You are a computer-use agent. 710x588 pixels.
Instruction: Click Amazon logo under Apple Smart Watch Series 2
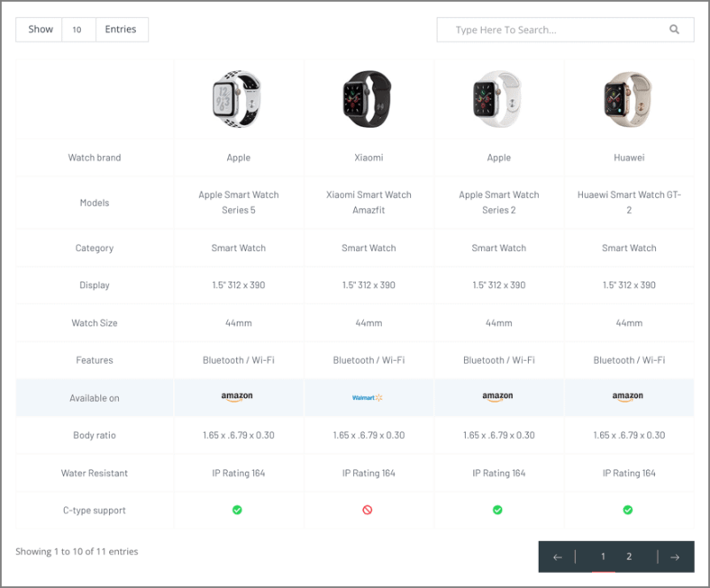click(x=498, y=397)
